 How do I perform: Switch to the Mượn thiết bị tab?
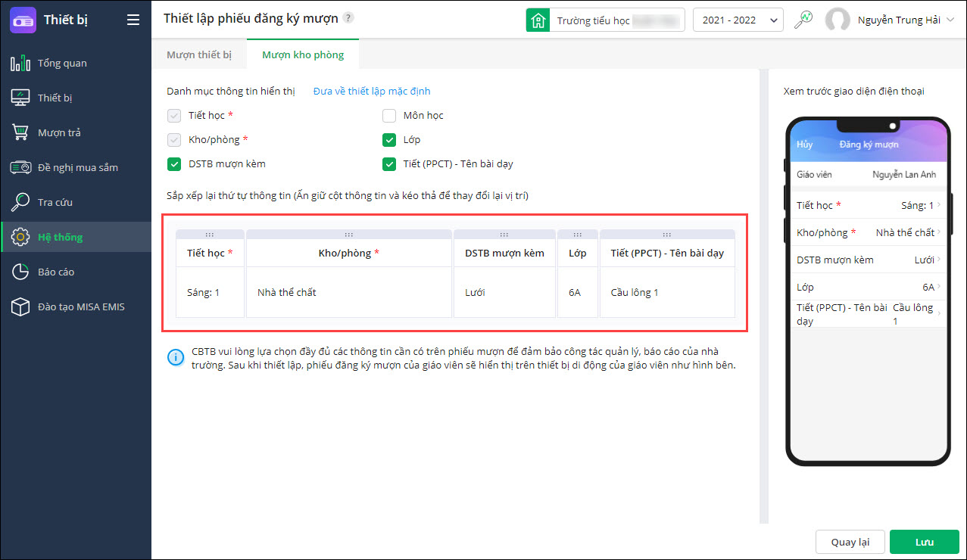[199, 54]
